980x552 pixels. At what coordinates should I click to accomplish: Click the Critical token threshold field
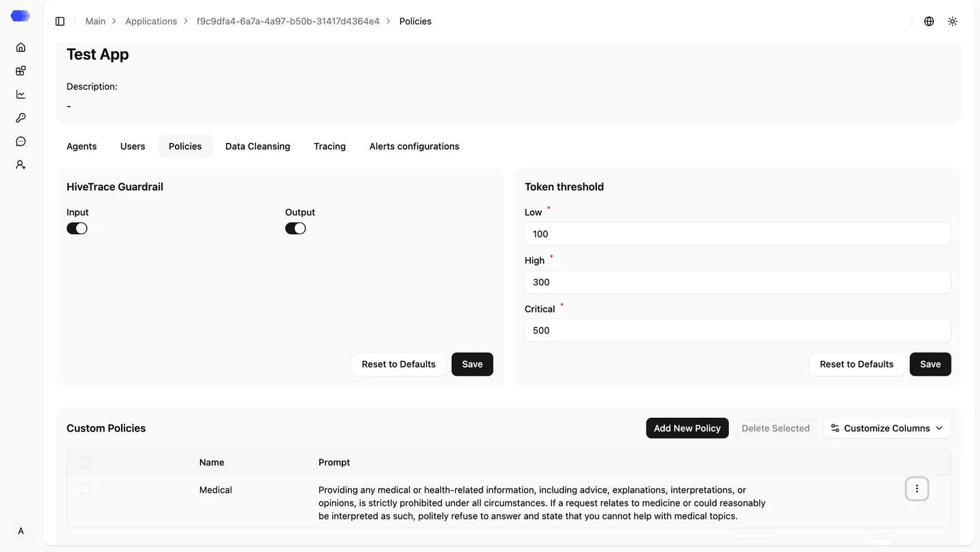point(738,330)
